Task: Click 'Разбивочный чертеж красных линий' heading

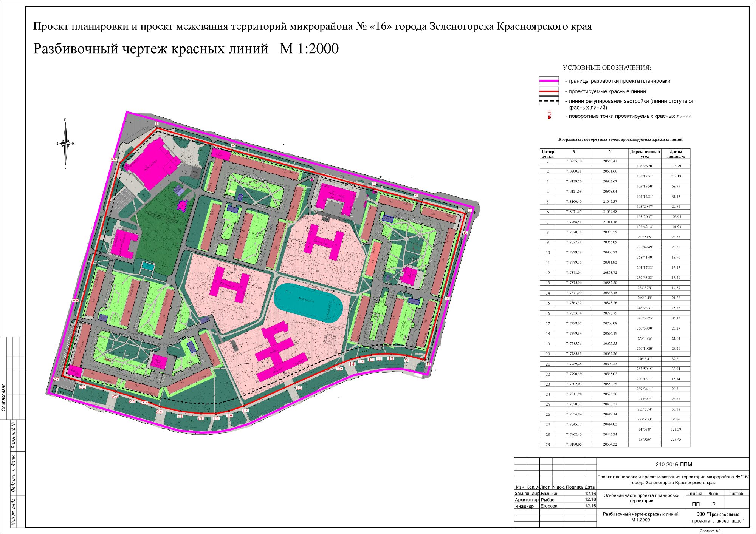Action: (x=150, y=49)
